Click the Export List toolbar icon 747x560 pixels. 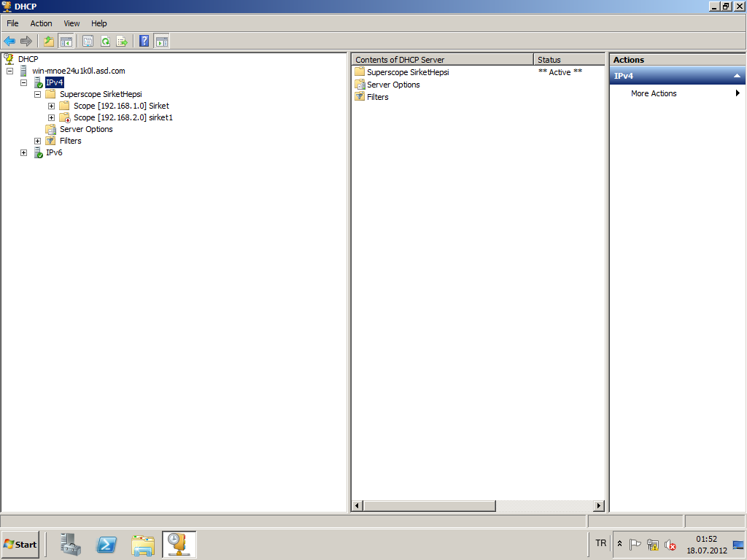(x=122, y=42)
